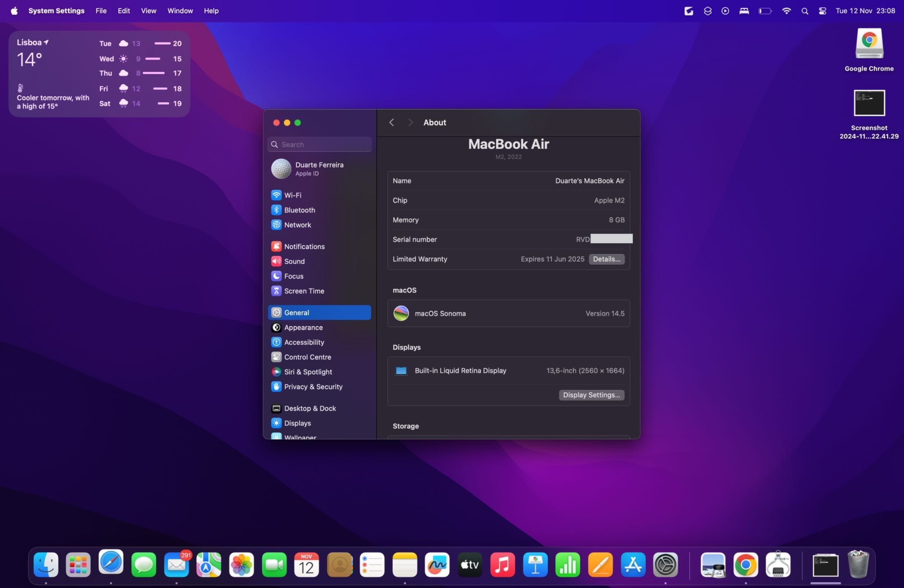Open Reminders from the Dock
The width and height of the screenshot is (904, 588).
click(372, 564)
